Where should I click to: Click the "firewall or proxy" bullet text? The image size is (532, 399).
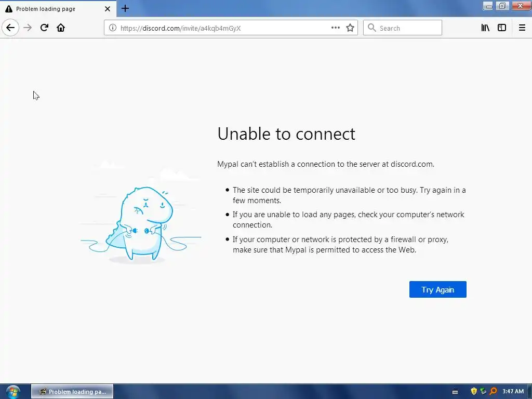click(341, 245)
